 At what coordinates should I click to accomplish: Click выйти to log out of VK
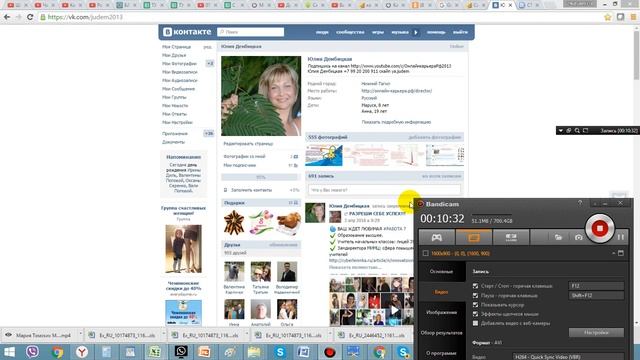tap(460, 32)
